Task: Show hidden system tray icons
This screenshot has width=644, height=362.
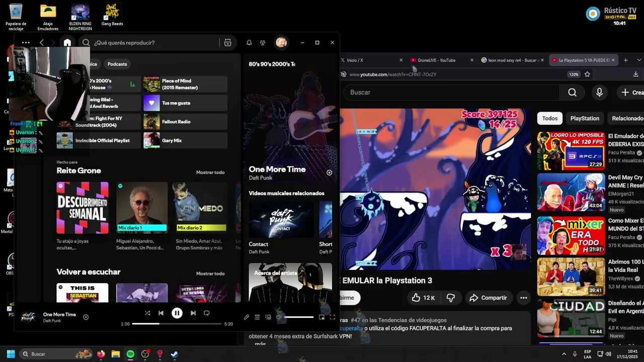Action: [563, 354]
